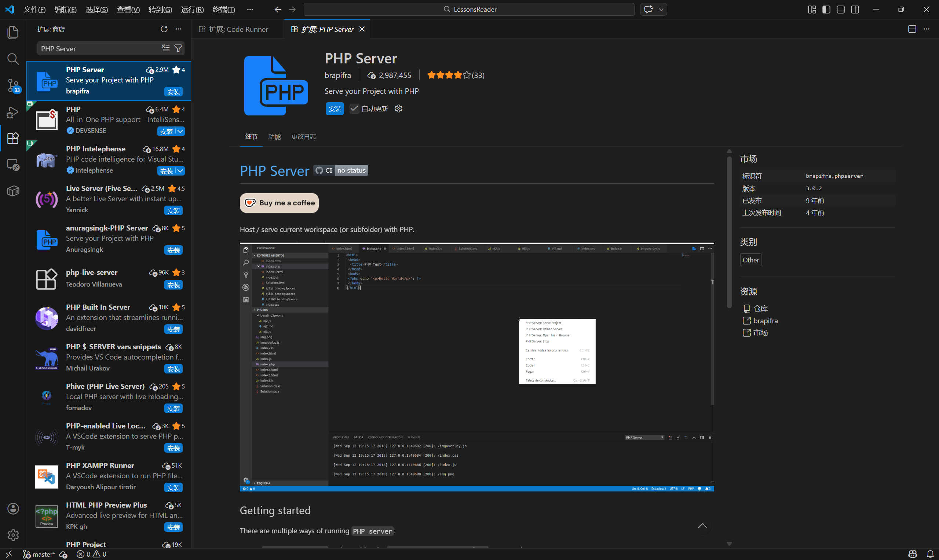Open the extension settings gear beside auto update
This screenshot has width=939, height=560.
398,109
